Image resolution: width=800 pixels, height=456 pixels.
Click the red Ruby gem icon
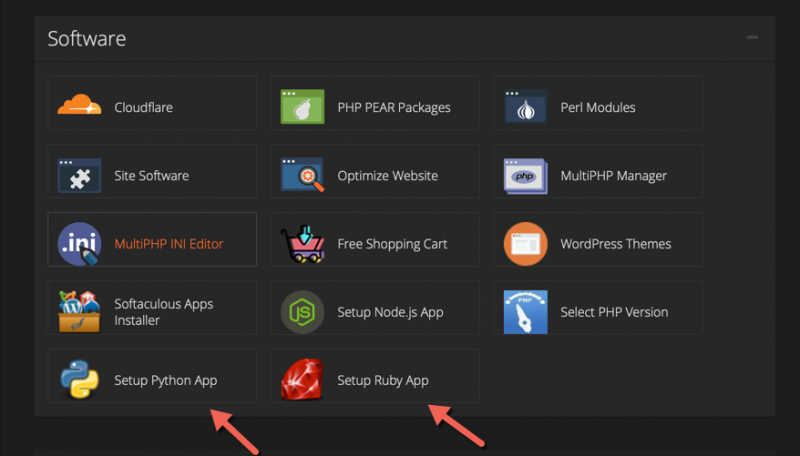point(302,379)
